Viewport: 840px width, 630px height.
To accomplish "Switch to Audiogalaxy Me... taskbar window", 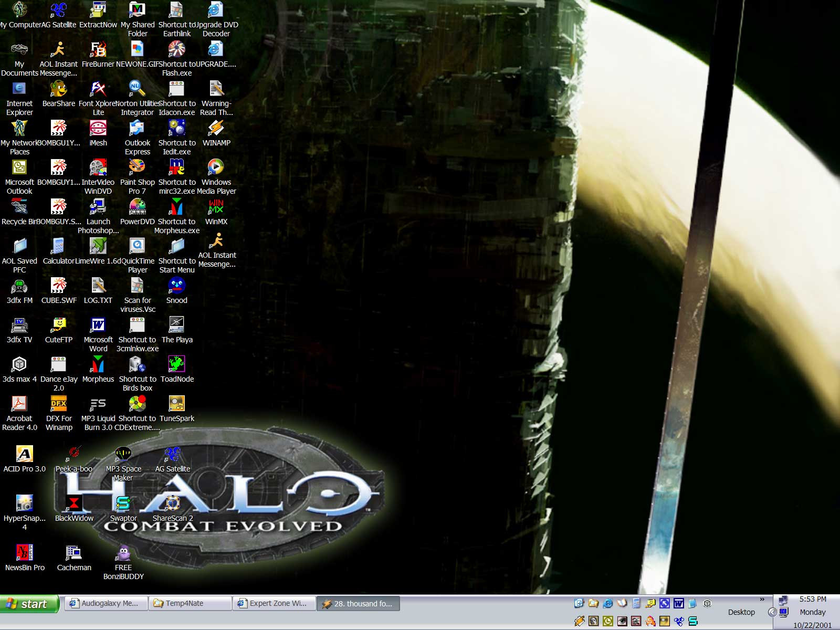I will tap(106, 604).
